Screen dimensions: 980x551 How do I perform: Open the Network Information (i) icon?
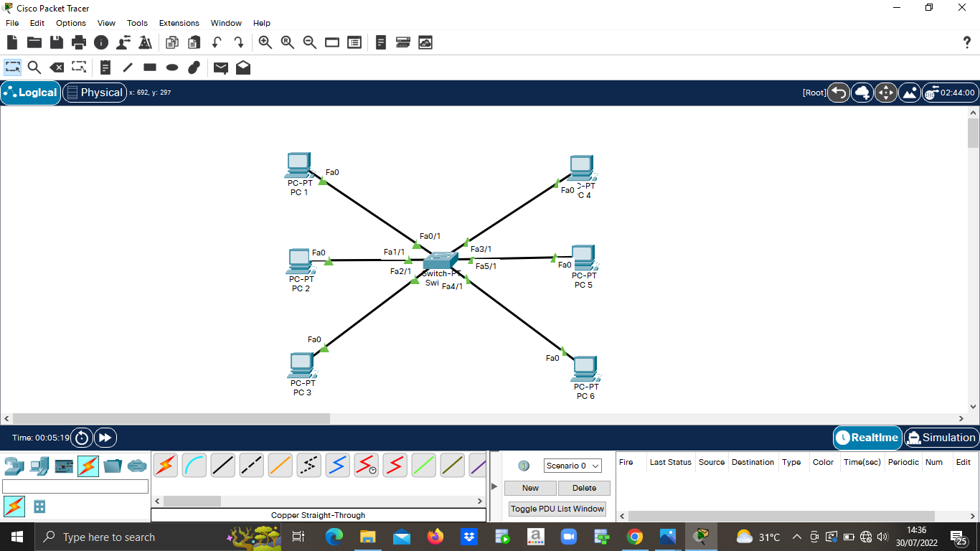(101, 43)
